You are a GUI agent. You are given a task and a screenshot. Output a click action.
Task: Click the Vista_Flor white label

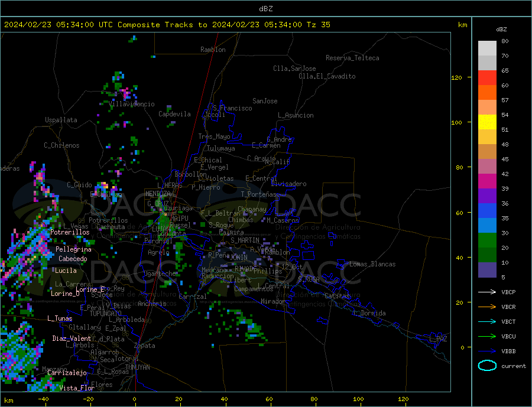click(77, 388)
